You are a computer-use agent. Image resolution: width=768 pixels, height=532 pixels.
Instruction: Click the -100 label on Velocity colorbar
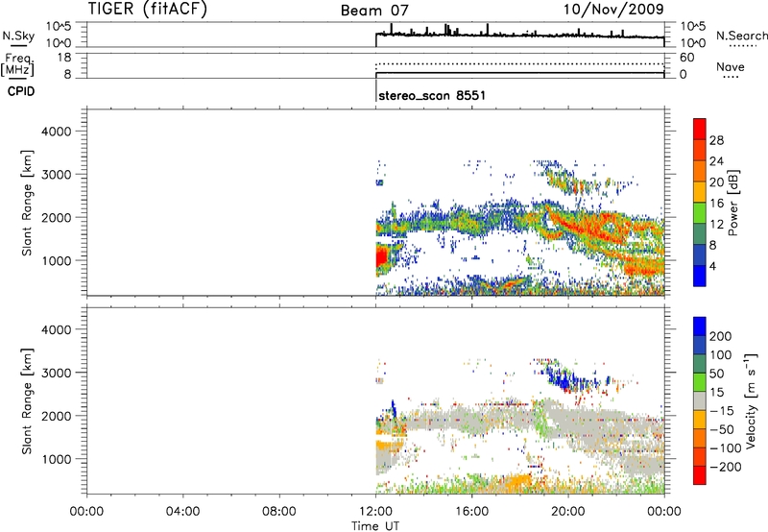(x=725, y=447)
